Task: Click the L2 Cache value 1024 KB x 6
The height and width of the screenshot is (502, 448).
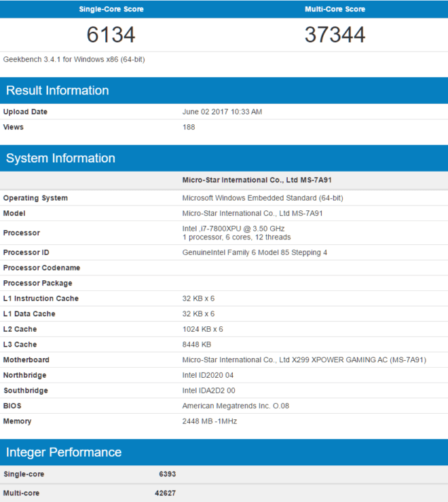Action: click(x=202, y=329)
